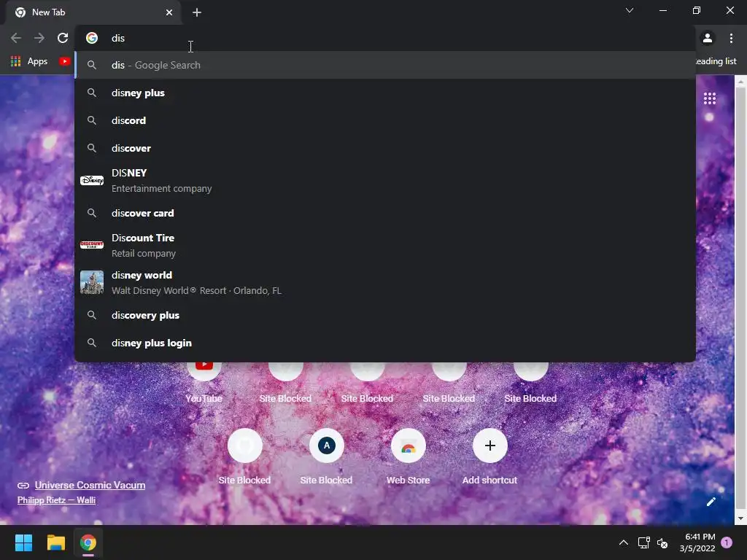The image size is (747, 560).
Task: Open the Site Blocked shortcut left of the 'A' shortcut
Action: coord(245,456)
